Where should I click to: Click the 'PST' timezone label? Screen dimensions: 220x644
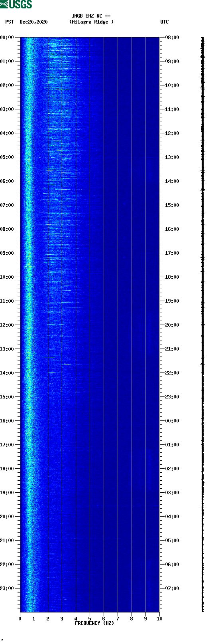point(9,22)
